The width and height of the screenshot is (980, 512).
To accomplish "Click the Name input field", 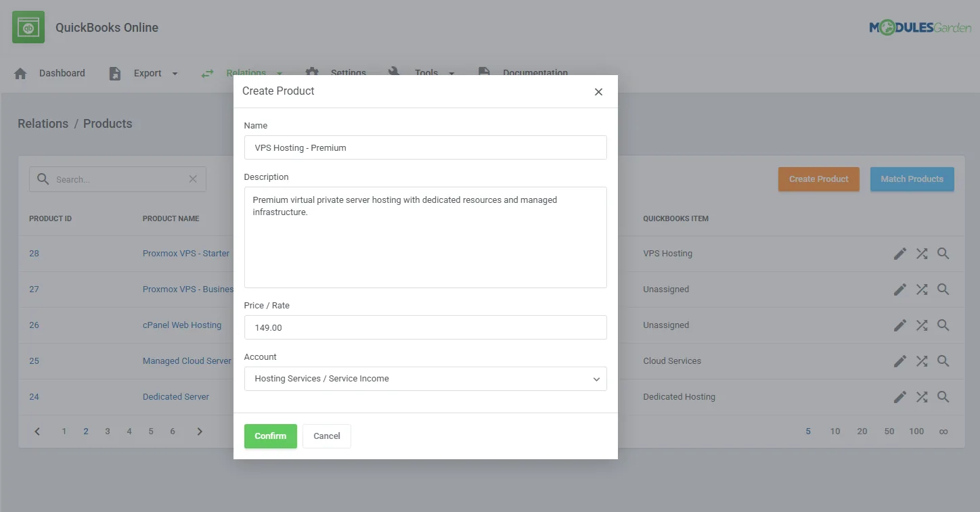I will pyautogui.click(x=425, y=147).
